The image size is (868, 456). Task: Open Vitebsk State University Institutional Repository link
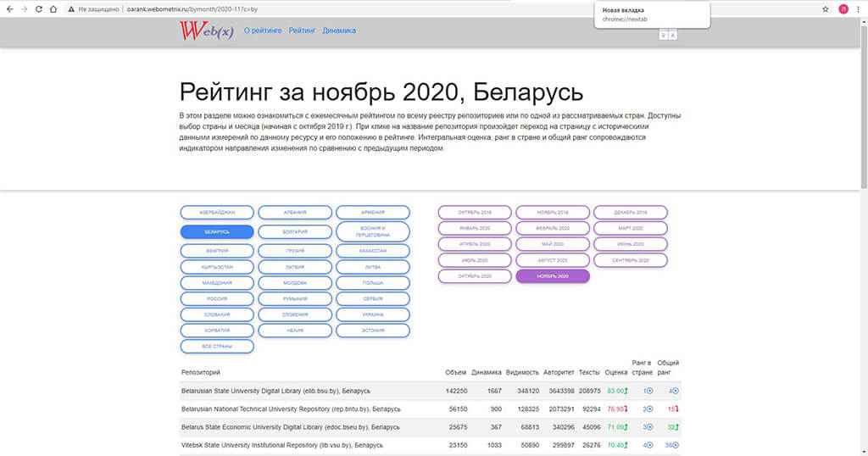pyautogui.click(x=281, y=445)
